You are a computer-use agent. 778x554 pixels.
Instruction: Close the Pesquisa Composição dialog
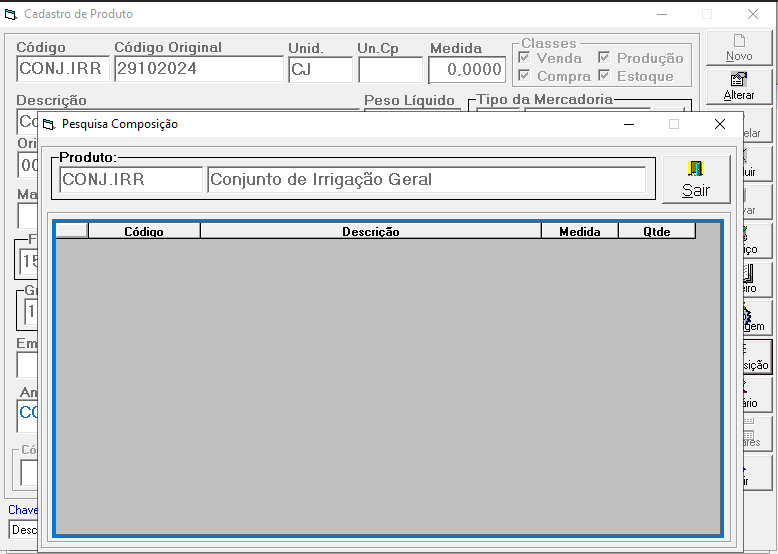(x=720, y=124)
